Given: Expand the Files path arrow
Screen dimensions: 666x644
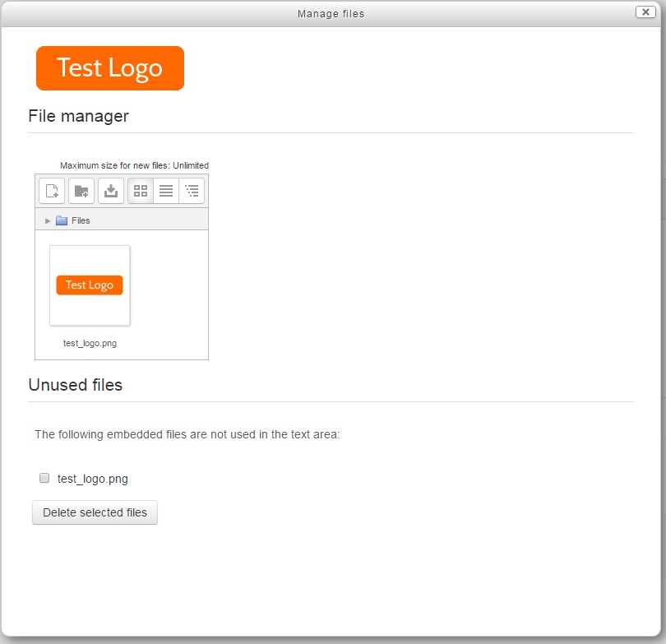Looking at the screenshot, I should (48, 221).
